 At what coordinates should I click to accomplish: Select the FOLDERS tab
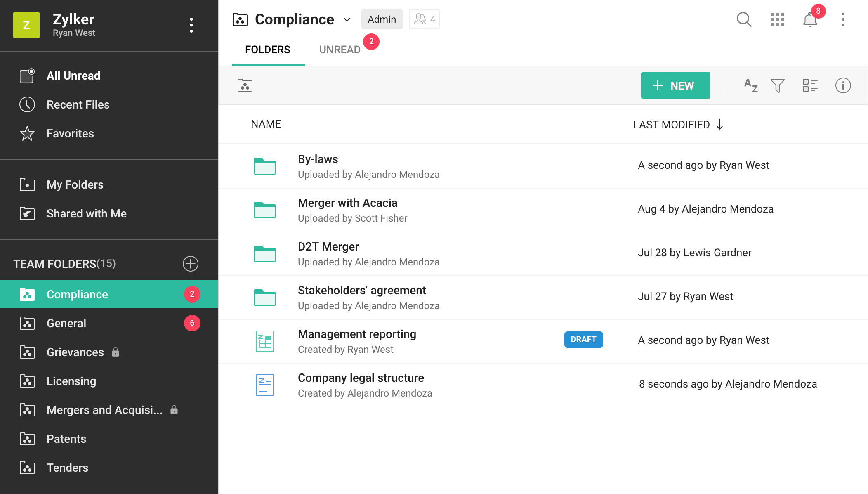click(268, 50)
